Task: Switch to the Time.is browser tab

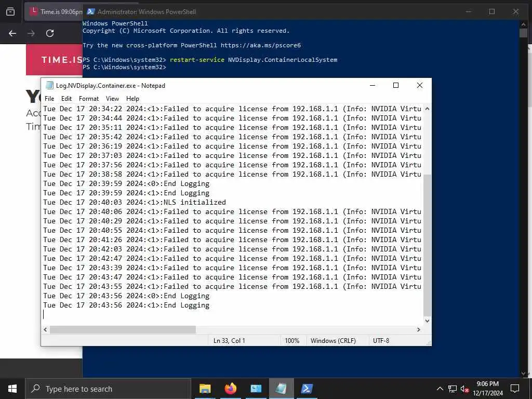Action: click(54, 12)
